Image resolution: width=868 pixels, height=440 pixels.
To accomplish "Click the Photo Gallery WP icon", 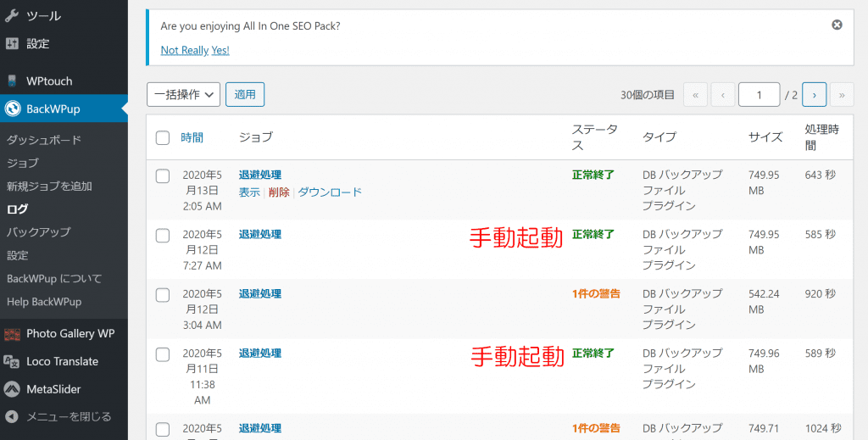I will pos(12,334).
